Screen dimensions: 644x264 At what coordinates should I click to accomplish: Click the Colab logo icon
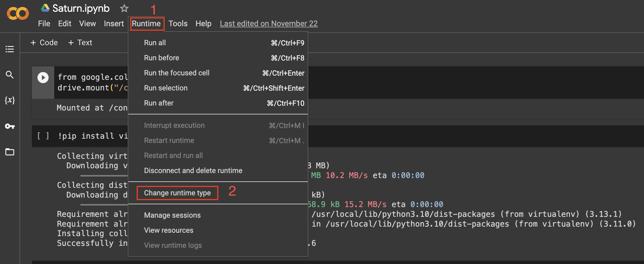point(18,13)
